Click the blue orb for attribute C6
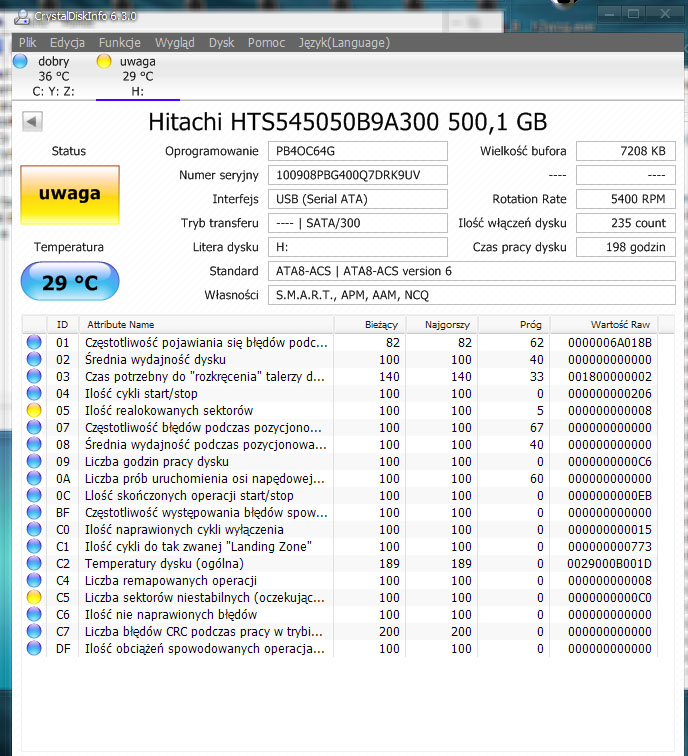688x756 pixels. (34, 614)
